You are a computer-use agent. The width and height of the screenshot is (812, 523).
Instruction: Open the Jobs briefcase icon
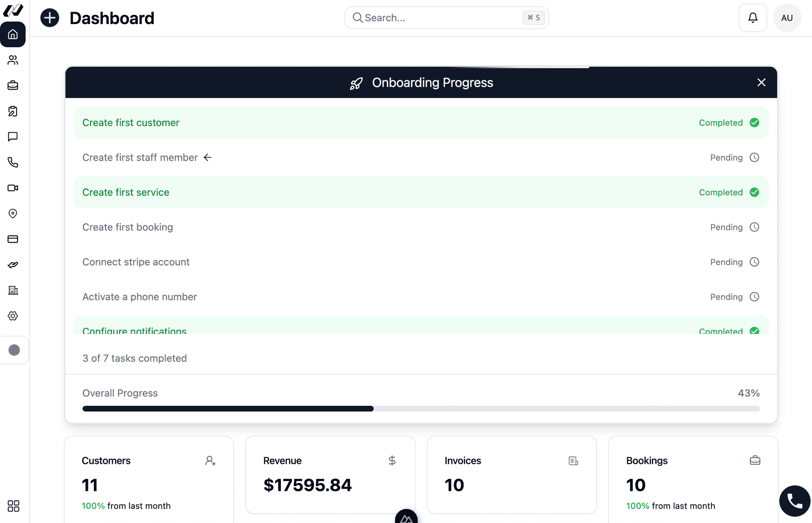[x=13, y=85]
